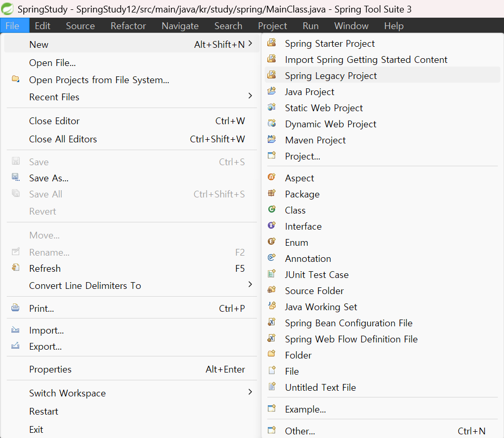
Task: Click the Enum icon
Action: [x=271, y=242]
